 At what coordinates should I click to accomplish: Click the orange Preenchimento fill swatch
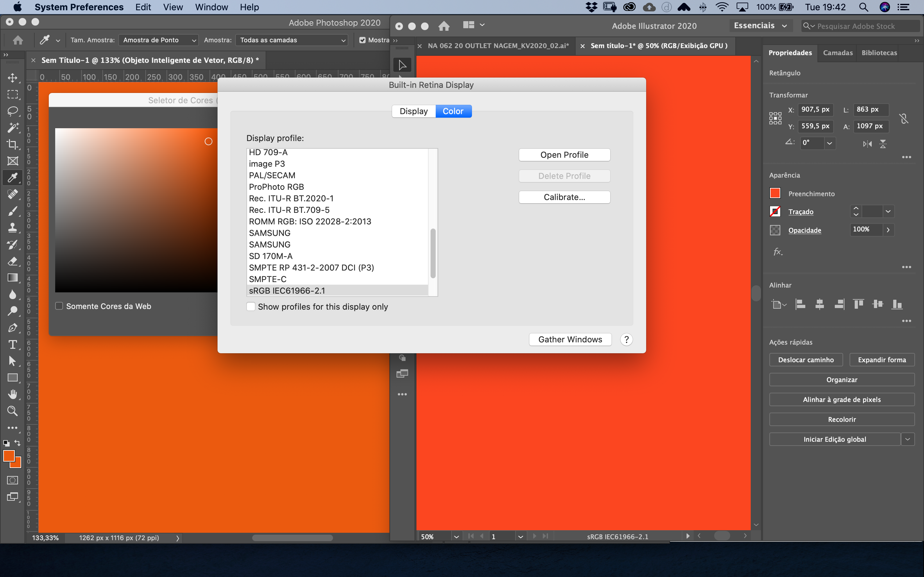pos(775,193)
